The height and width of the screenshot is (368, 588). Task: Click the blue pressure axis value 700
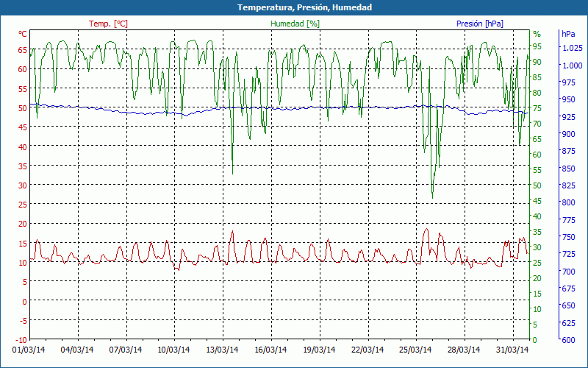[x=568, y=272]
